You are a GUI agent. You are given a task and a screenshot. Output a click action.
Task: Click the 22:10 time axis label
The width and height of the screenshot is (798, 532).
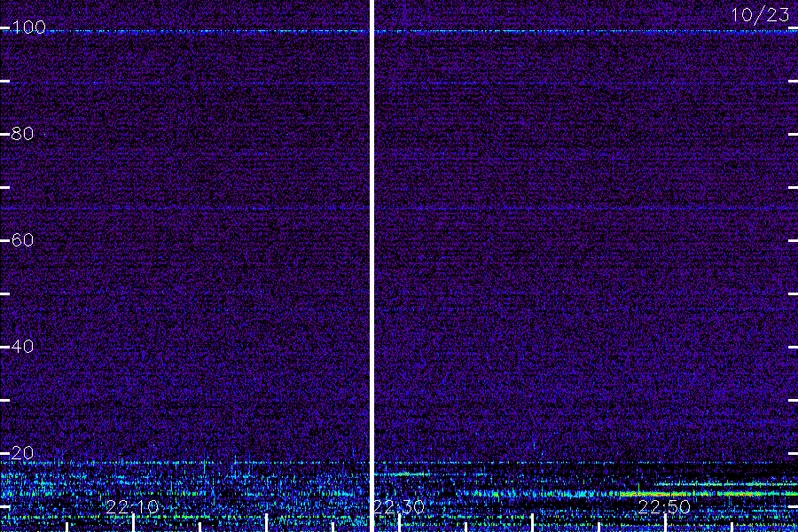133,506
